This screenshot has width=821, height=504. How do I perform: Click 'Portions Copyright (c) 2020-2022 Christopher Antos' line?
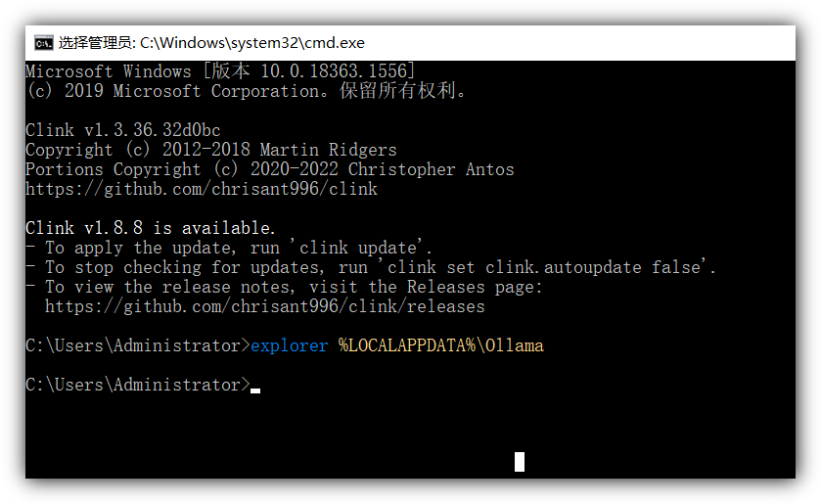[x=270, y=169]
